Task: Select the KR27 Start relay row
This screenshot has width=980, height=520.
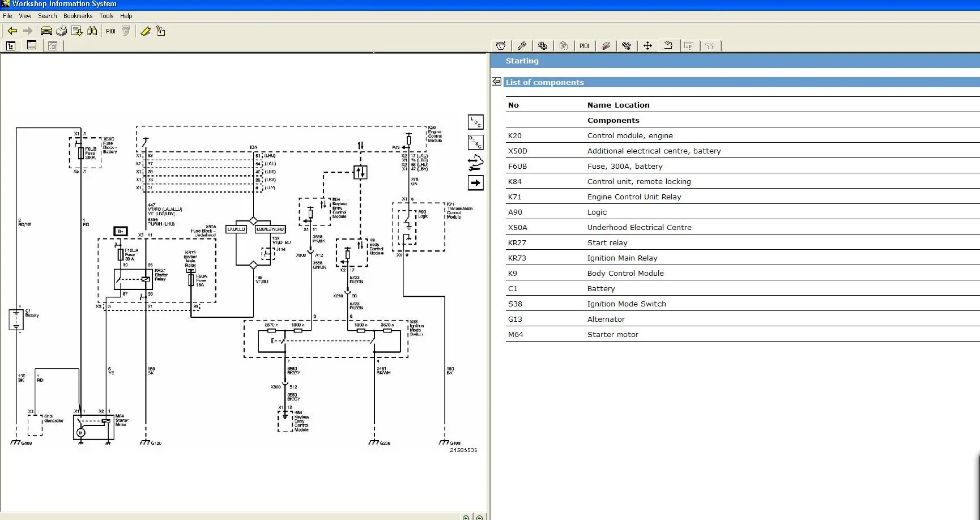Action: tap(743, 242)
